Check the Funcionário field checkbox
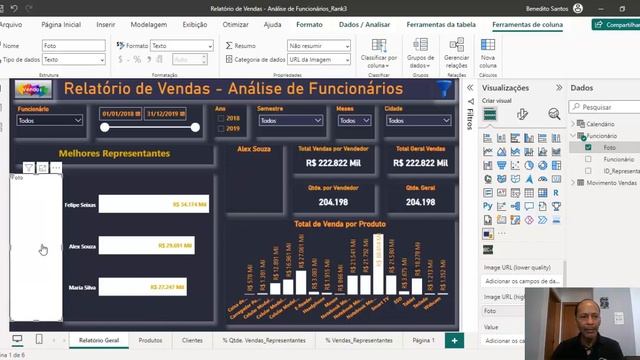640x360 pixels. click(588, 159)
